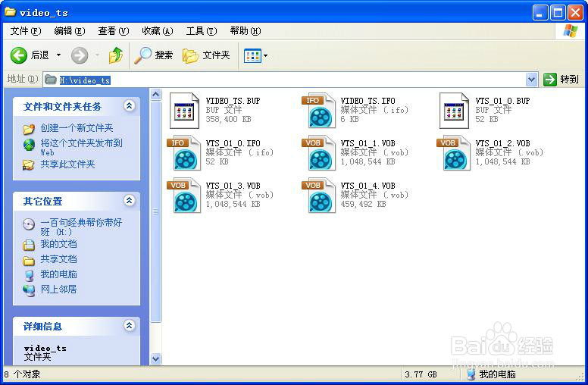Click the 我的电脑 computer icon in sidebar
Screen dimensions: 588x385
(x=29, y=275)
